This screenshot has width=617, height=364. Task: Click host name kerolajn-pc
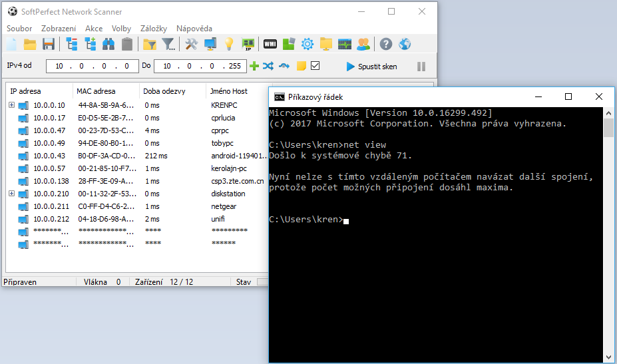[x=229, y=168]
